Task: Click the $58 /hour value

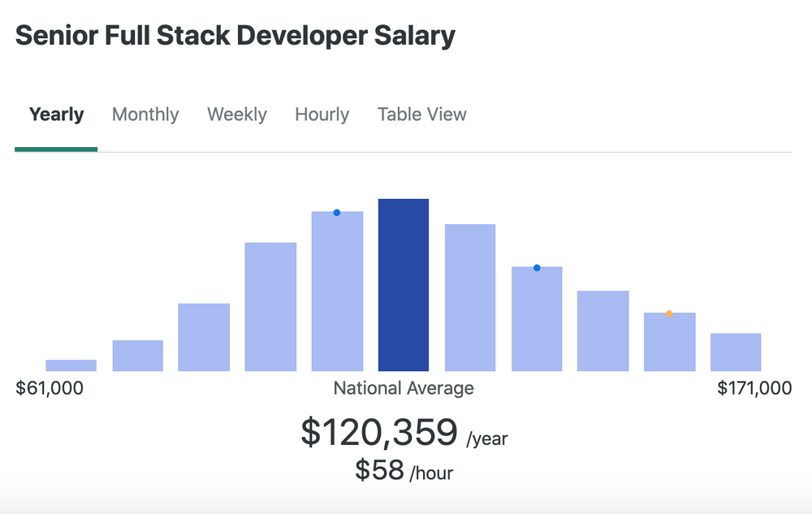Action: point(404,470)
